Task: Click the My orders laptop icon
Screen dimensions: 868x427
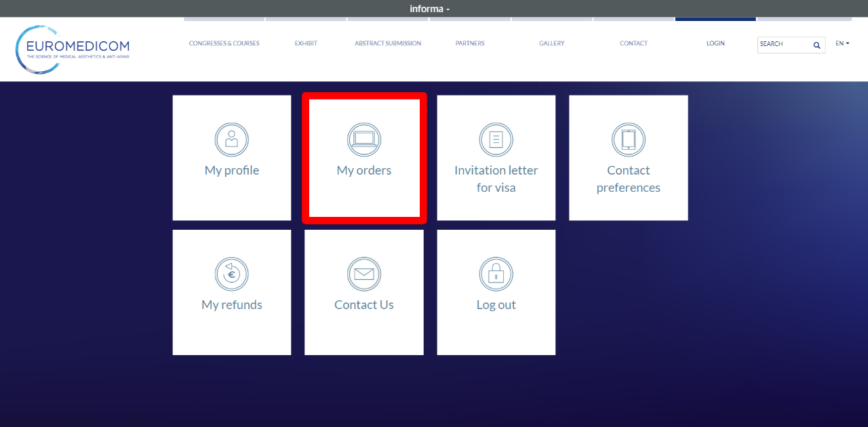Action: 364,140
